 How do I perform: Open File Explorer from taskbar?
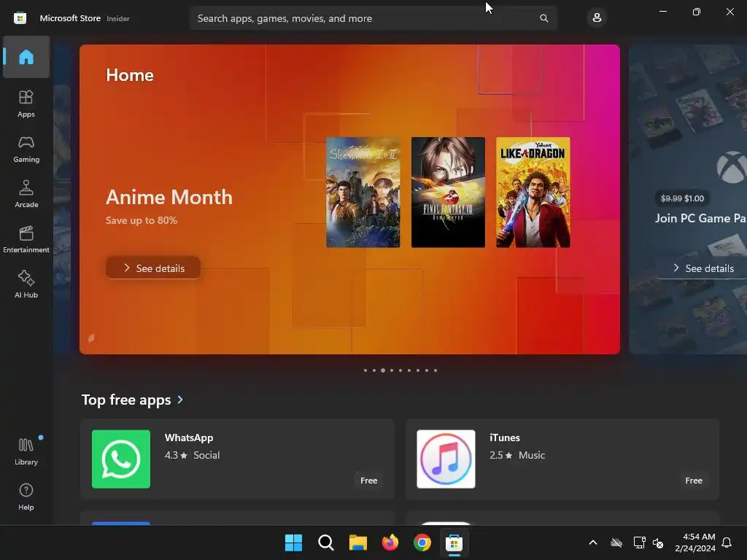tap(357, 542)
